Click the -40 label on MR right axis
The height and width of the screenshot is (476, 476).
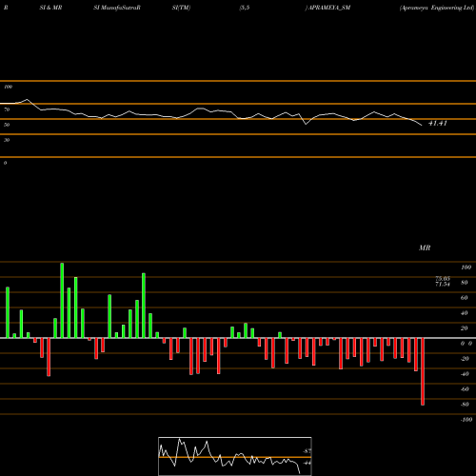[465, 374]
